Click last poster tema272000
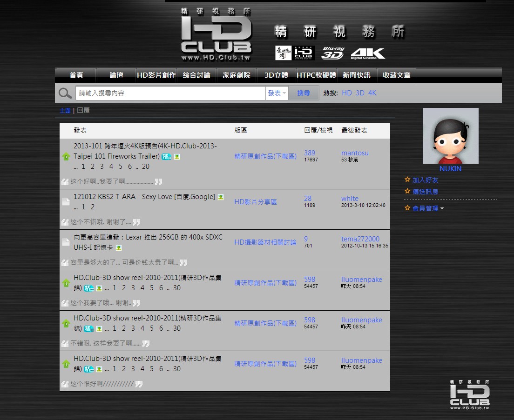Image resolution: width=514 pixels, height=420 pixels. (360, 239)
